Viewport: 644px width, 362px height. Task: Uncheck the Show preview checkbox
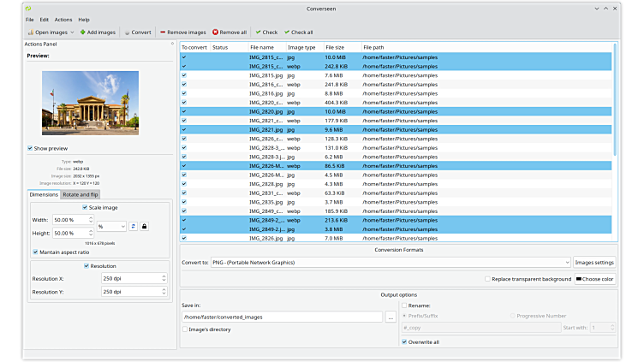click(31, 148)
